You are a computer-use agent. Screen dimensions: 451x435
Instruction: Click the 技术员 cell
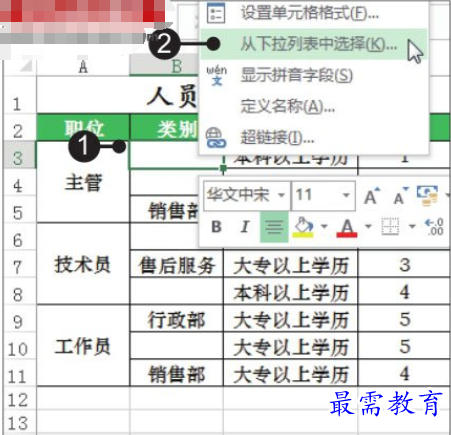(x=83, y=264)
